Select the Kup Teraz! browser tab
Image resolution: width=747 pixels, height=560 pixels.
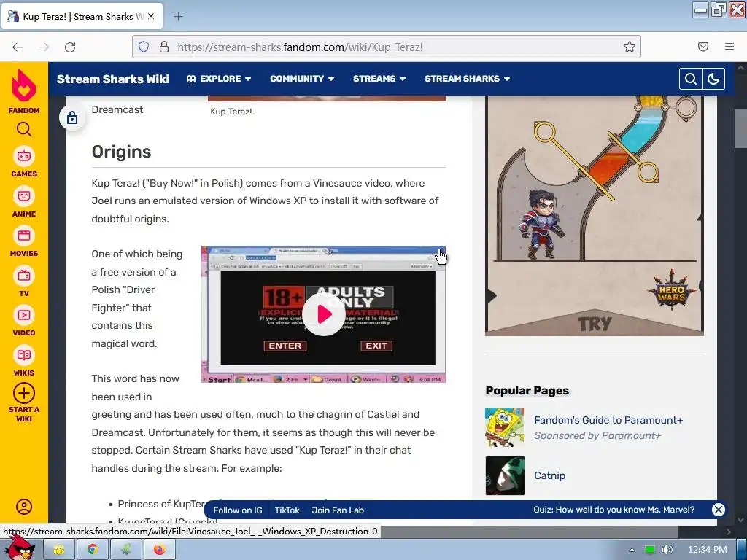tap(83, 16)
